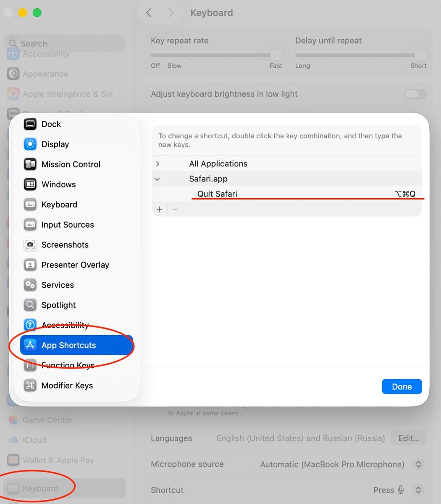
Task: Expand the All Applications group
Action: tap(158, 164)
